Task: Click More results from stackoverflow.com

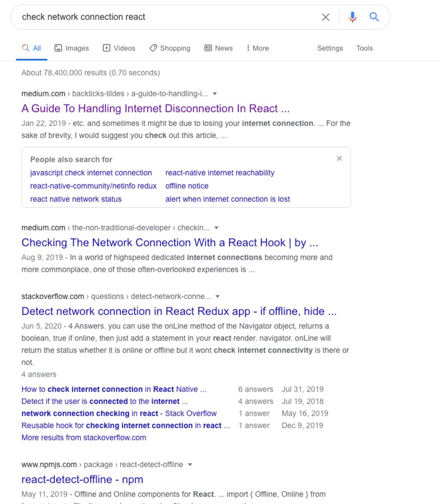Action: (x=84, y=437)
